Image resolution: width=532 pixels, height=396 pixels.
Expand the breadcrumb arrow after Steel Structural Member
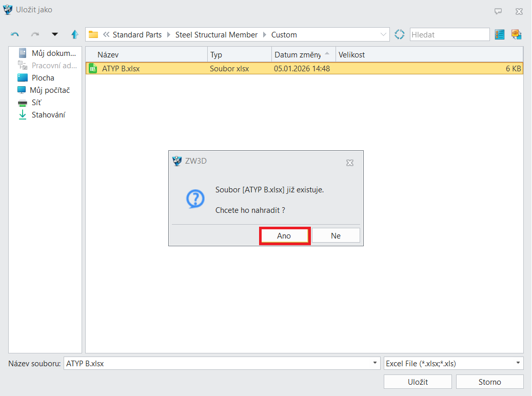[x=265, y=34]
